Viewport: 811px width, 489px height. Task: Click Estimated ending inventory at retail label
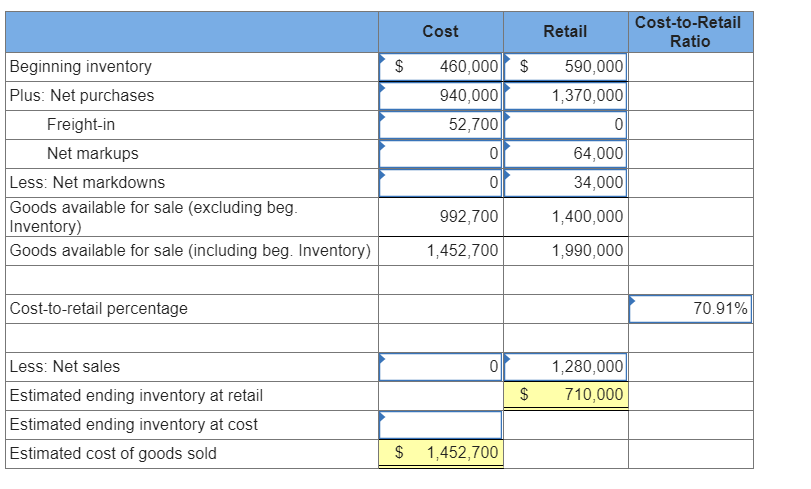136,396
